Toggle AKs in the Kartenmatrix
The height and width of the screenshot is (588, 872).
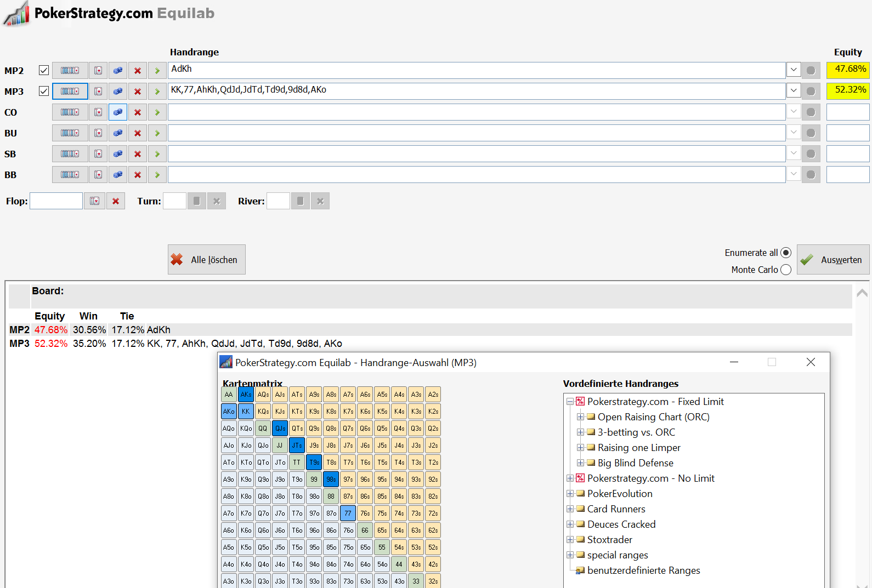246,395
